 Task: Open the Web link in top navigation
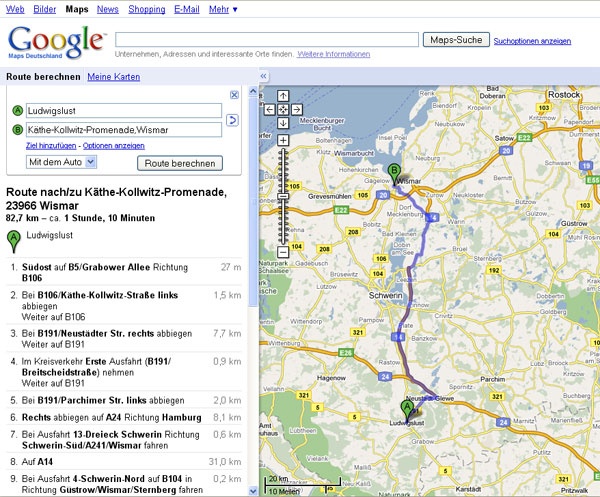tap(15, 9)
